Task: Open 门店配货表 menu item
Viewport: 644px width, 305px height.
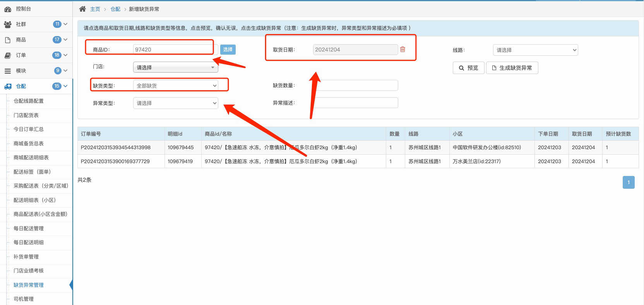Action: (26, 115)
